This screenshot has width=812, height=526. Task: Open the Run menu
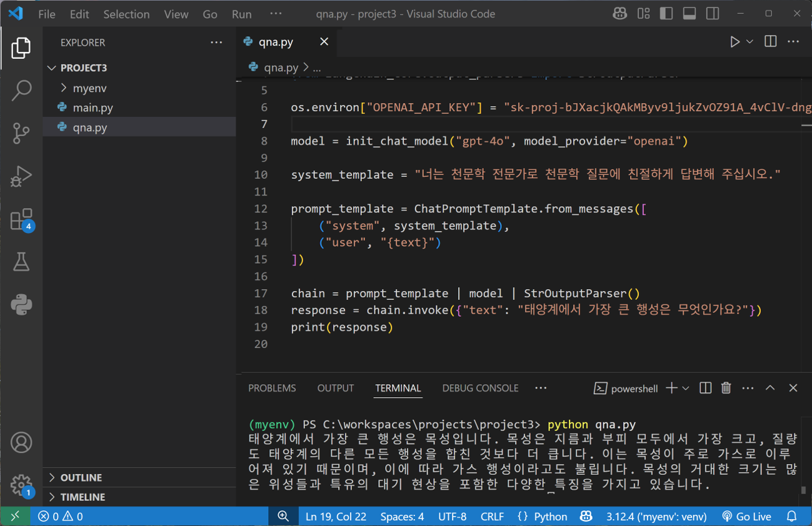pos(241,14)
